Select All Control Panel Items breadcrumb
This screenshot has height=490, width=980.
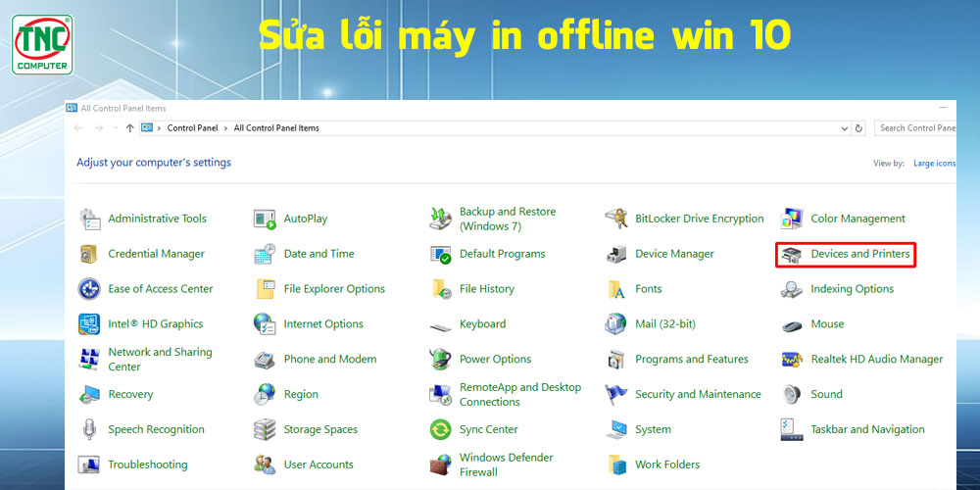coord(276,128)
